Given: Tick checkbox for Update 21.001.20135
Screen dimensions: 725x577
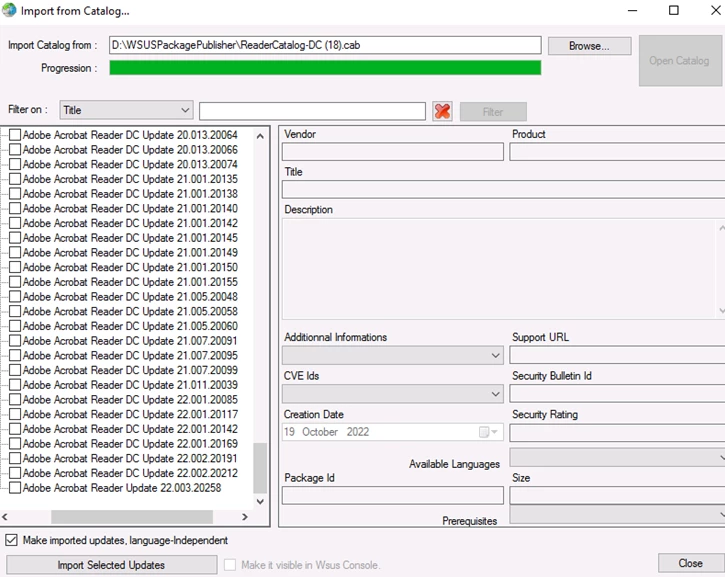Looking at the screenshot, I should [15, 179].
